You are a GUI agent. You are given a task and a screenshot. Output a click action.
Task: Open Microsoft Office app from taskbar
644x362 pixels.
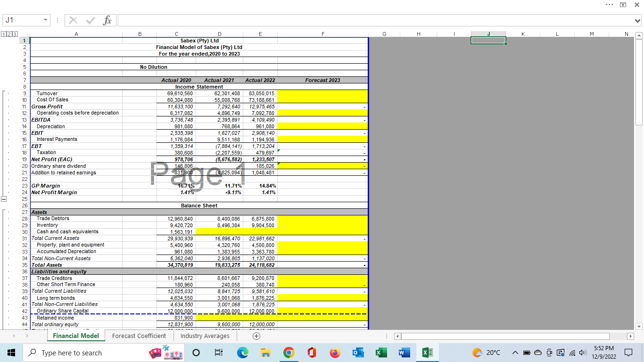click(312, 353)
